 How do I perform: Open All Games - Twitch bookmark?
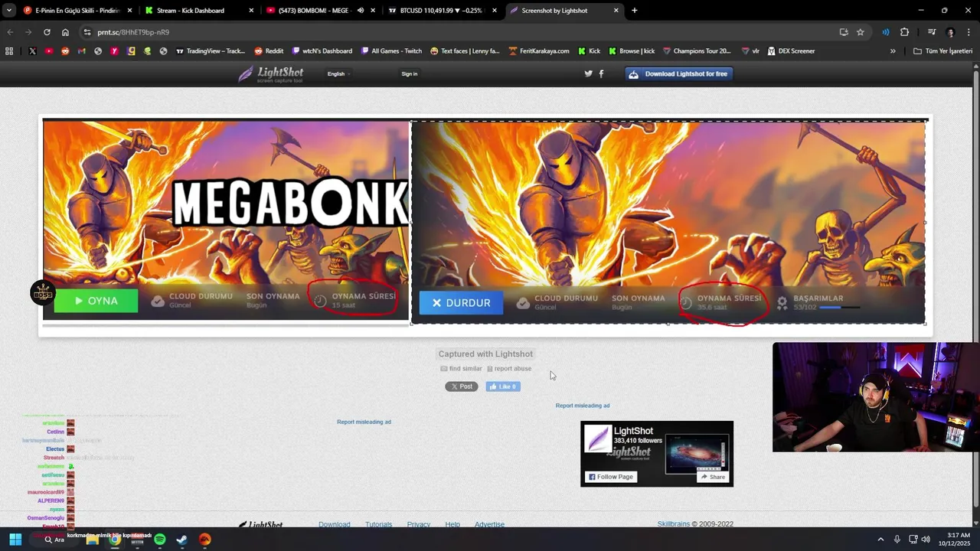click(x=390, y=51)
